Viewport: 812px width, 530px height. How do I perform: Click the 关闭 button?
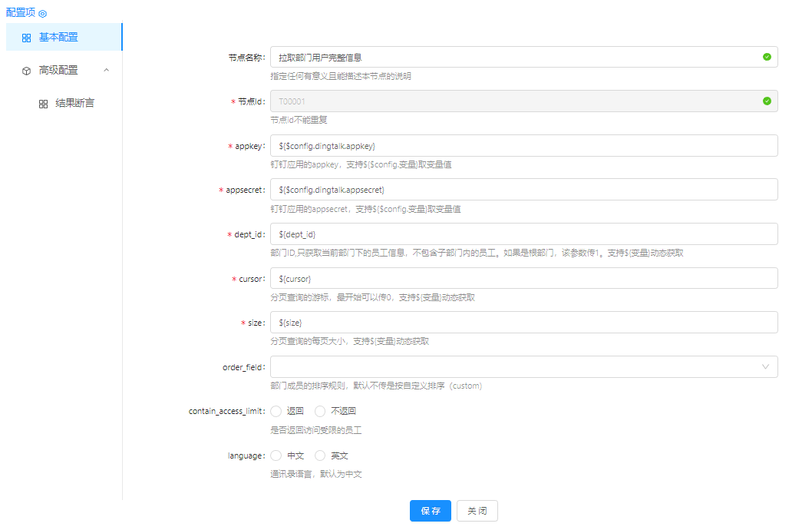477,511
